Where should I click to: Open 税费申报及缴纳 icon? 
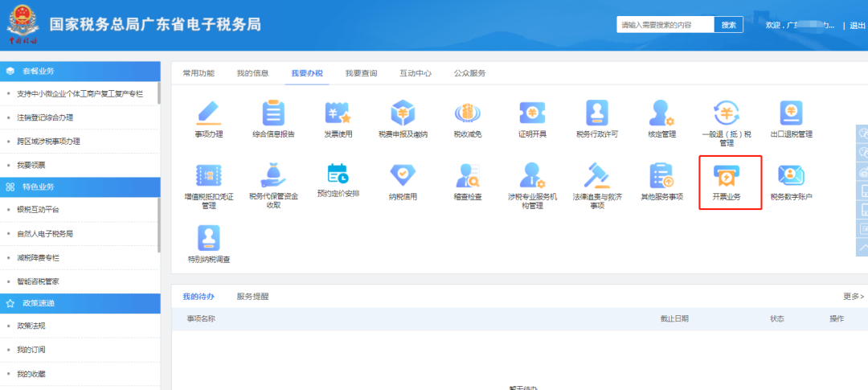[403, 113]
